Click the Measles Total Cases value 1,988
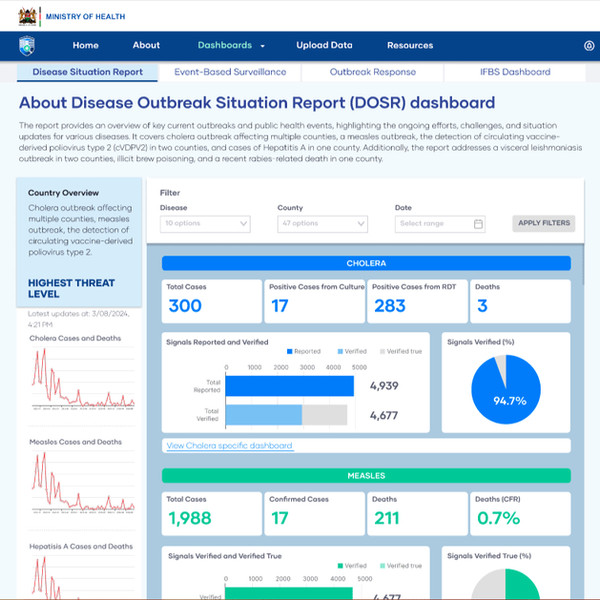The width and height of the screenshot is (600, 600). pyautogui.click(x=190, y=518)
